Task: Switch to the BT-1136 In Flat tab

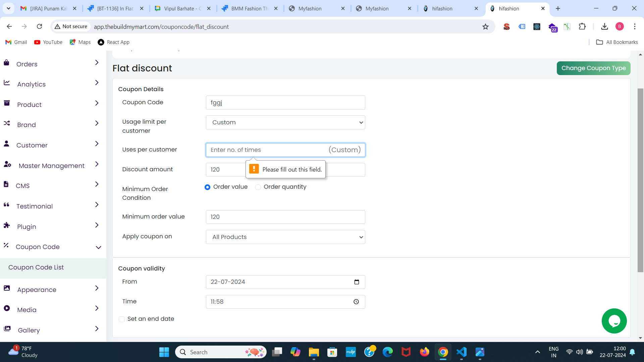Action: [115, 8]
